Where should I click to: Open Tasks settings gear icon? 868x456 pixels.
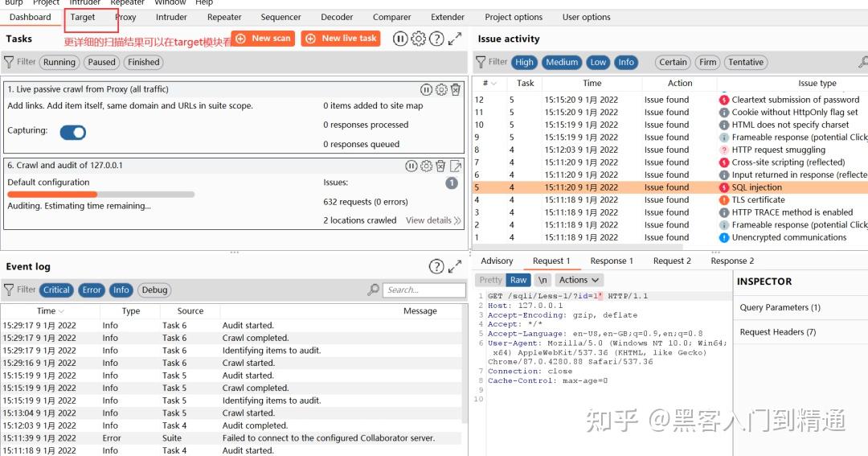click(x=419, y=39)
